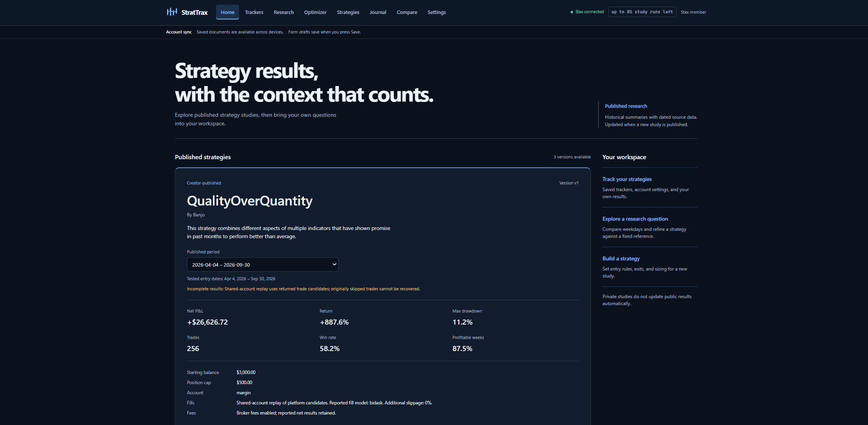The height and width of the screenshot is (425, 868).
Task: Click the QualityOverQuantity strategy title
Action: [x=250, y=201]
